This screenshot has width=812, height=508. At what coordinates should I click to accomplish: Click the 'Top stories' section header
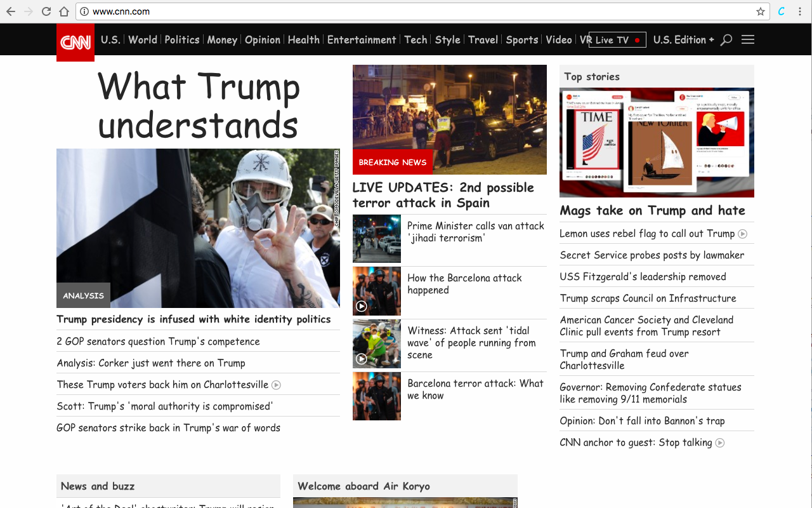(657, 76)
